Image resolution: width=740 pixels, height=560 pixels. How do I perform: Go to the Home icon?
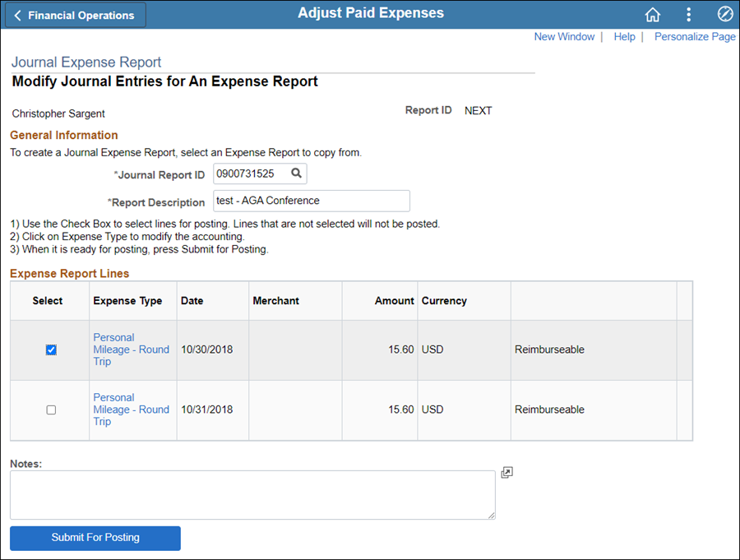click(x=653, y=15)
